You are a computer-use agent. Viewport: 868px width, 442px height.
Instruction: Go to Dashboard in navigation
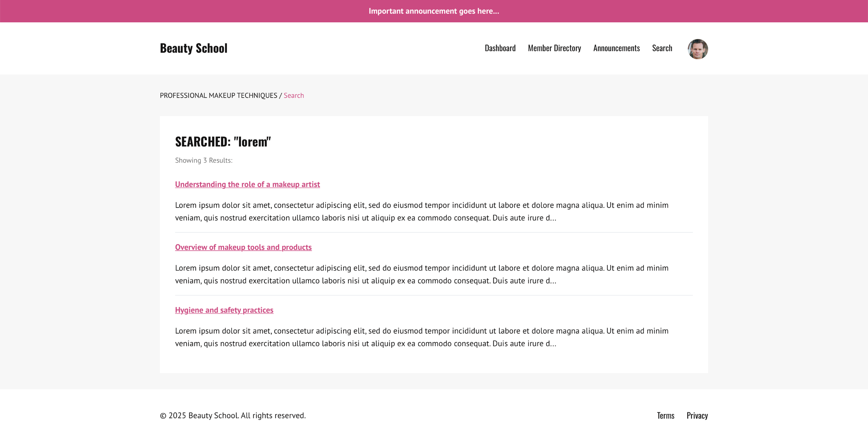(500, 48)
